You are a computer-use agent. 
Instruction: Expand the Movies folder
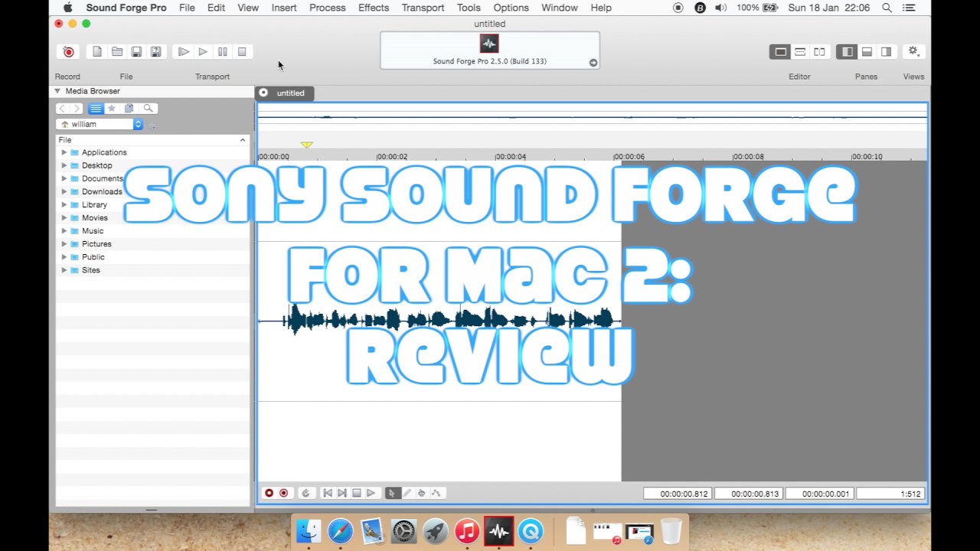64,217
